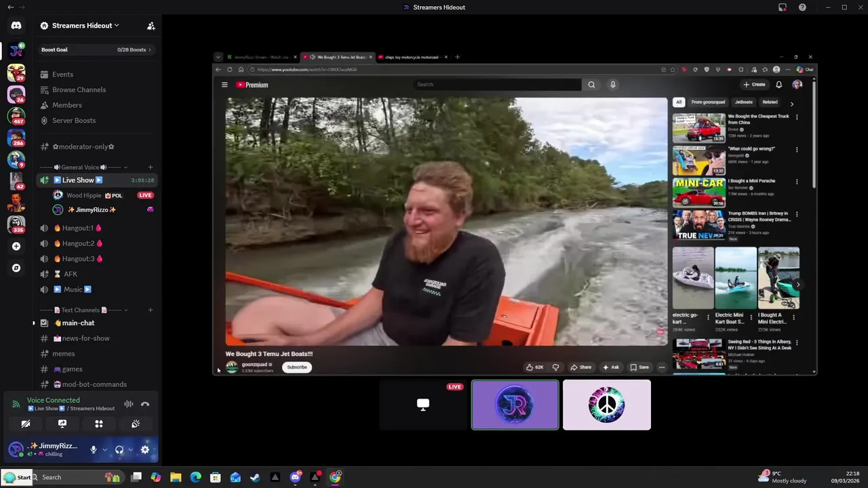Open the weather widget showing 9°C

782,477
